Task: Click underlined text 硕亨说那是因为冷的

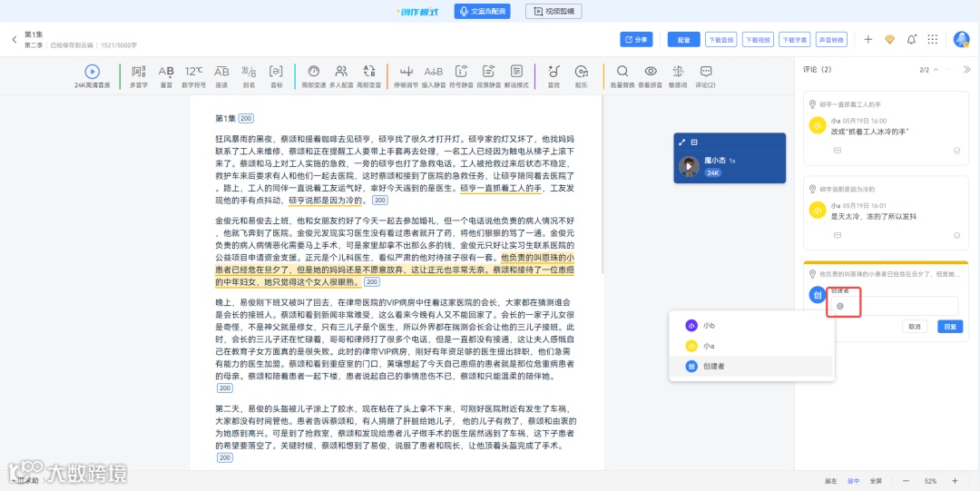Action: (328, 201)
